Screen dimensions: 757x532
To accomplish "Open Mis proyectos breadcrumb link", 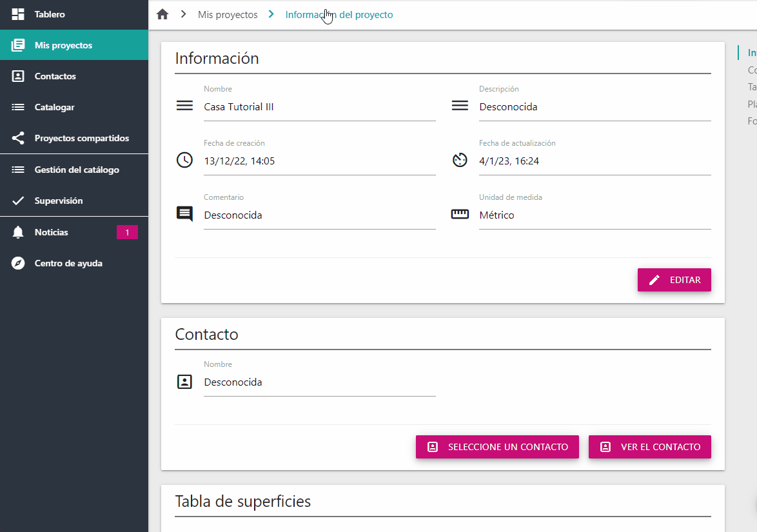I will (x=228, y=14).
